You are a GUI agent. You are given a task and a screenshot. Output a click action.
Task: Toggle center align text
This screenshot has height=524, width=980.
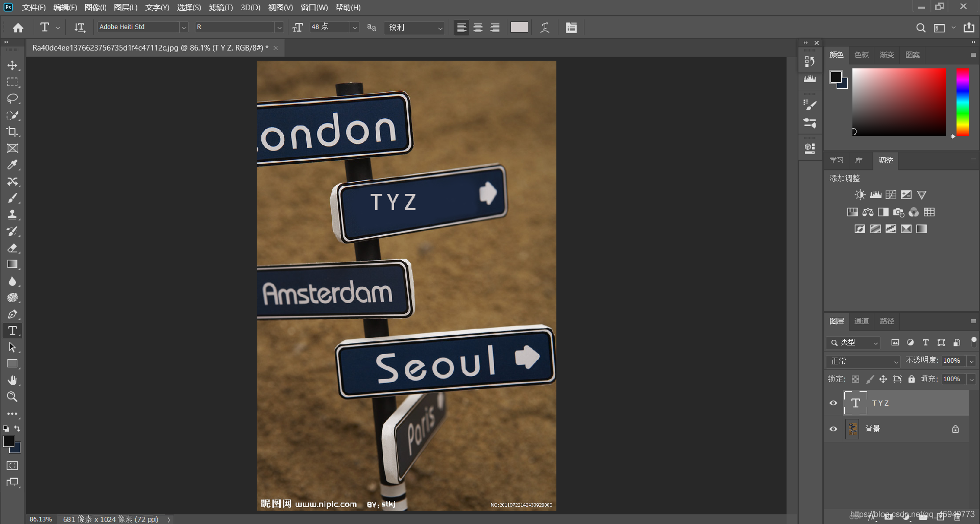tap(478, 28)
